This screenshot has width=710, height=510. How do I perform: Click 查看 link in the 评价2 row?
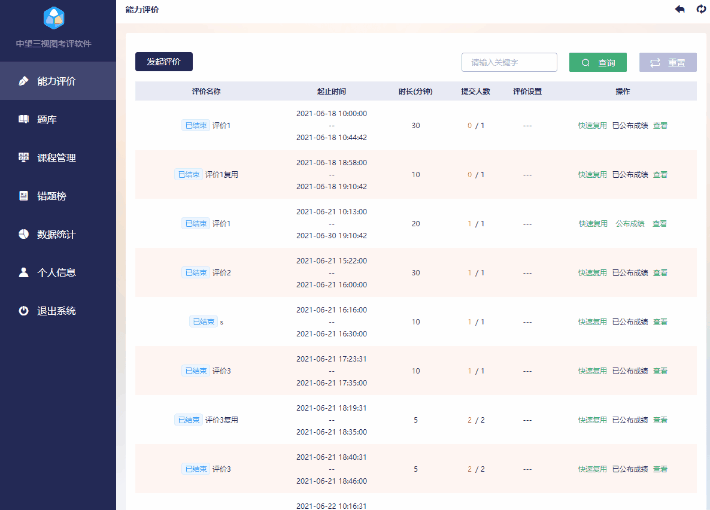[660, 273]
